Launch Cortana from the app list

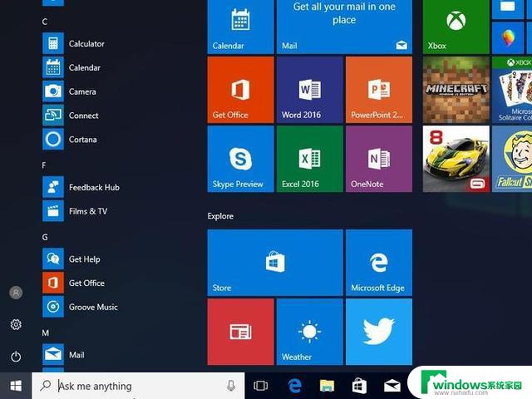point(70,140)
